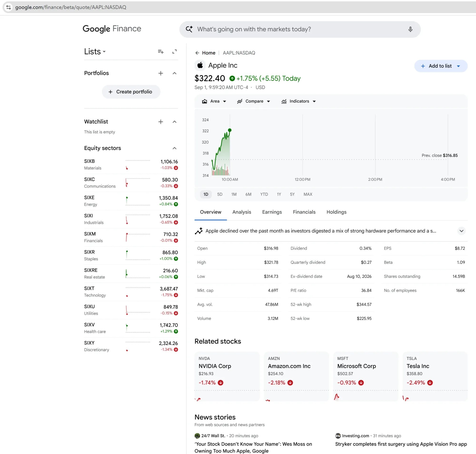Switch to the Analysis tab
This screenshot has width=476, height=454.
point(242,212)
